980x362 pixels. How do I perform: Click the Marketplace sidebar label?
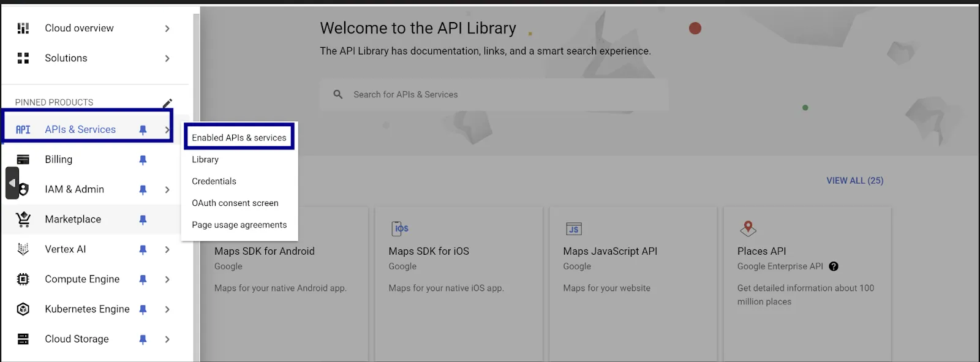pyautogui.click(x=73, y=219)
